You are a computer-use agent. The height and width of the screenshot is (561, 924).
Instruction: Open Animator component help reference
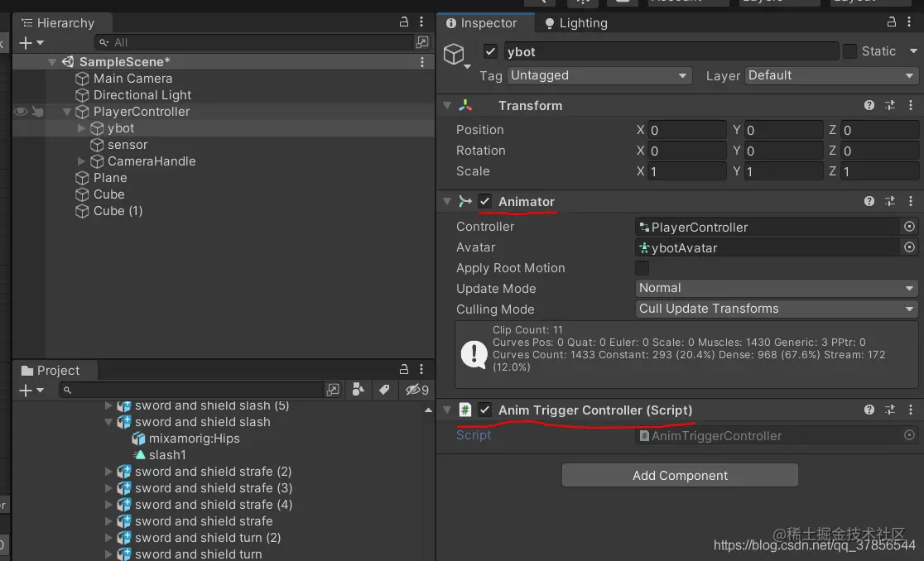tap(869, 201)
